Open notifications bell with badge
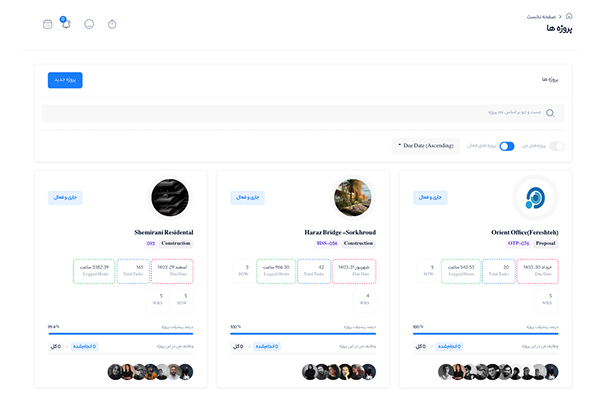 click(x=65, y=23)
